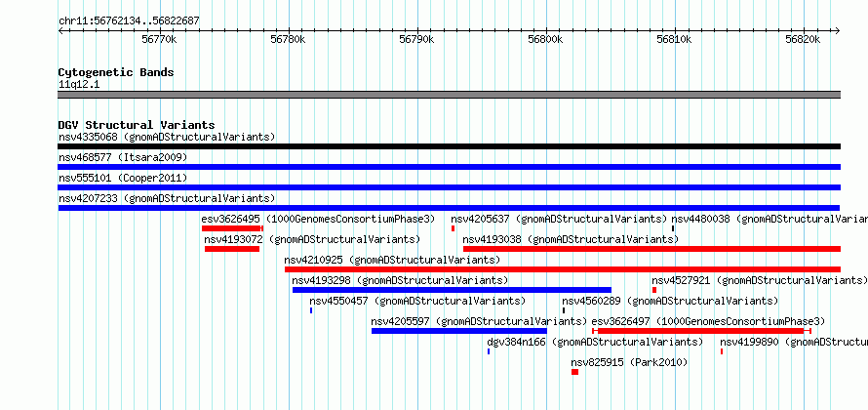This screenshot has width=868, height=410.
Task: Open the nsv4335068 variant label
Action: coord(167,137)
